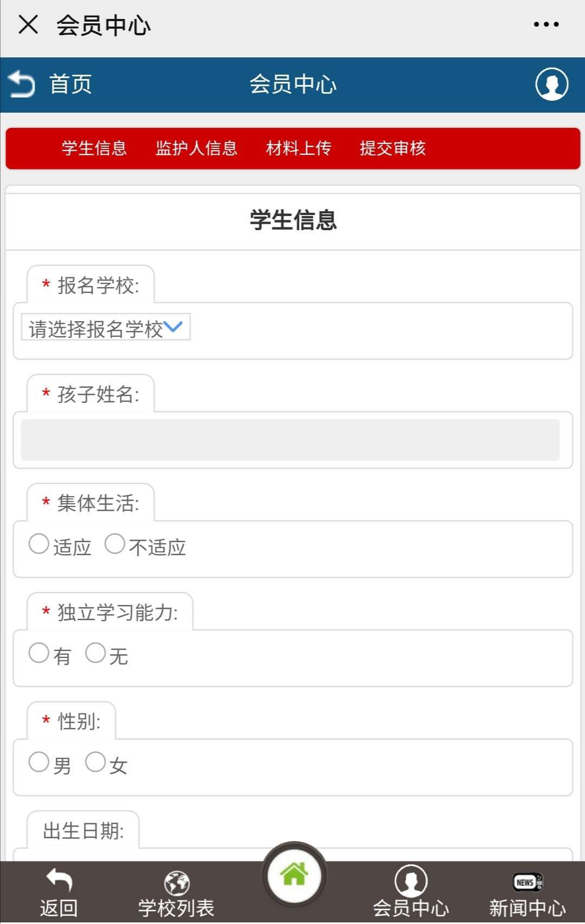The height and width of the screenshot is (924, 585).
Task: Tap the back arrow icon beside 首页
Action: click(22, 84)
